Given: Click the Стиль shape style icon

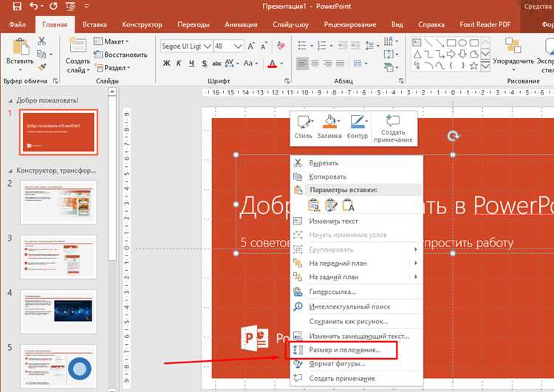Looking at the screenshot, I should pyautogui.click(x=301, y=122).
